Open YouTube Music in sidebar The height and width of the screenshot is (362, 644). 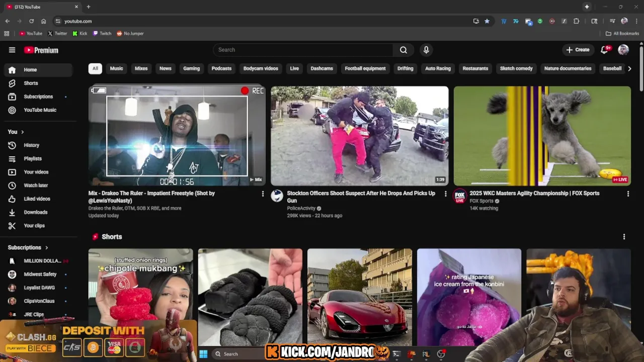point(38,110)
